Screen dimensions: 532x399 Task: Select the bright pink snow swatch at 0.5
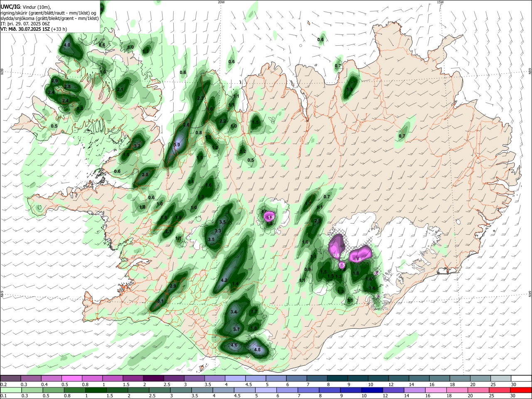pyautogui.click(x=72, y=378)
